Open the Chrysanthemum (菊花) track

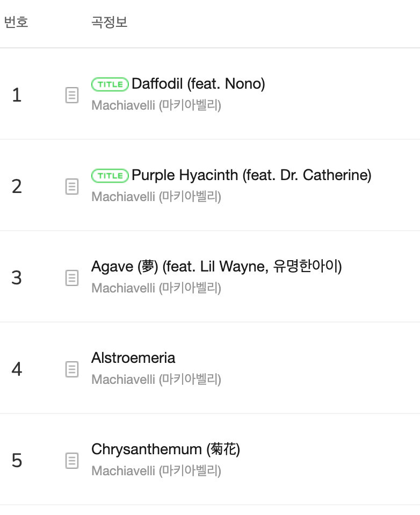[165, 449]
